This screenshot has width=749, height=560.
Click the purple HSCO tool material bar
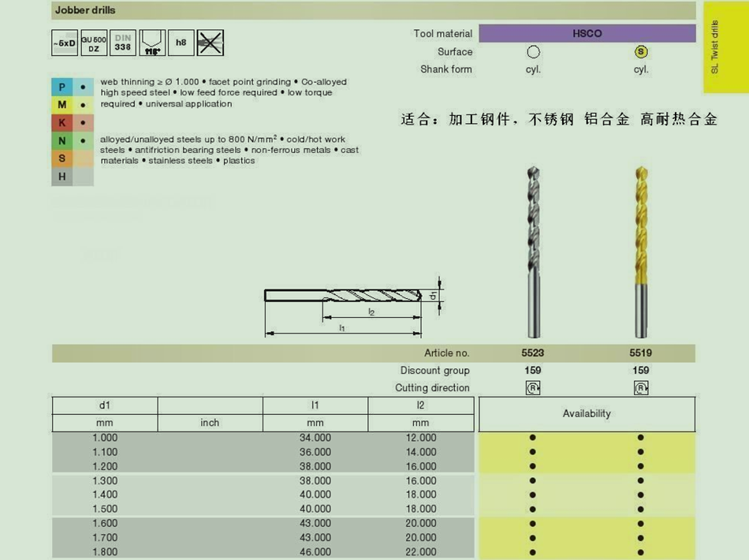(587, 33)
